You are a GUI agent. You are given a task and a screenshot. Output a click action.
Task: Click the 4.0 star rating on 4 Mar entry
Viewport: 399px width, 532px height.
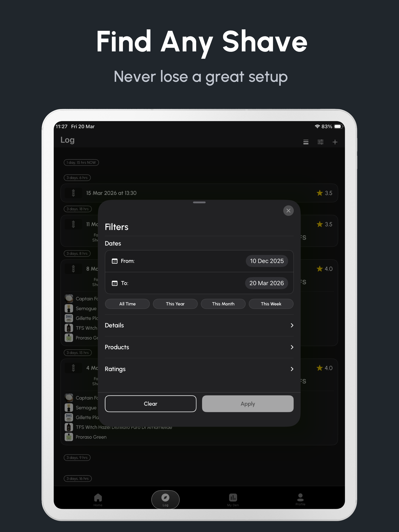click(x=324, y=368)
